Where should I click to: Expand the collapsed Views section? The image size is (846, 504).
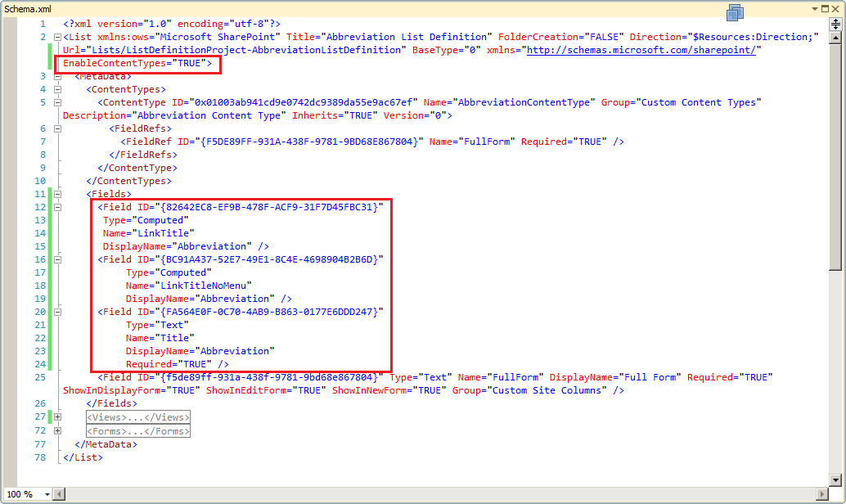[57, 417]
